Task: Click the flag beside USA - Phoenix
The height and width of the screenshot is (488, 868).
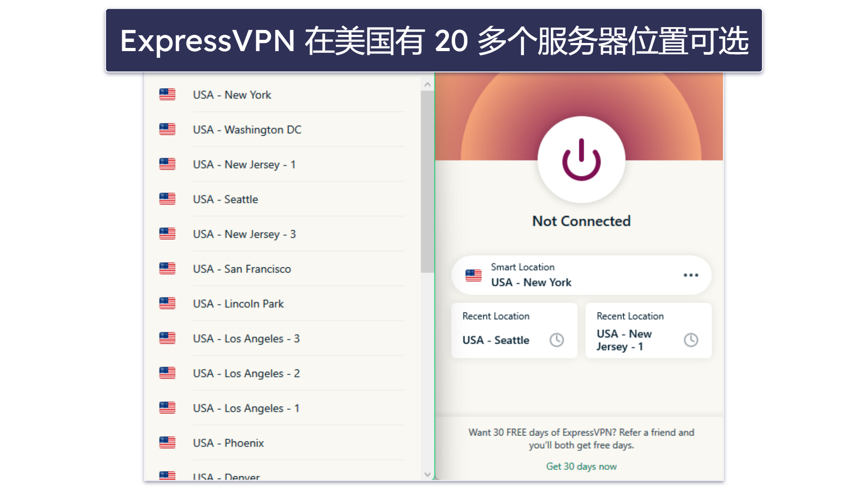Action: 167,443
